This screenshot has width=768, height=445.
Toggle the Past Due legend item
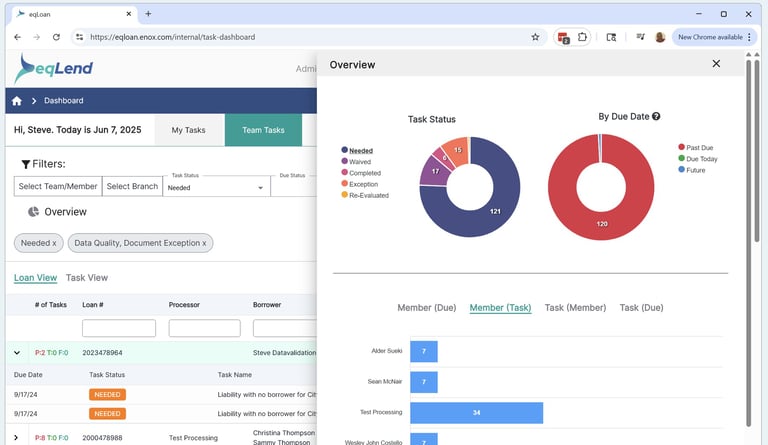(x=696, y=147)
